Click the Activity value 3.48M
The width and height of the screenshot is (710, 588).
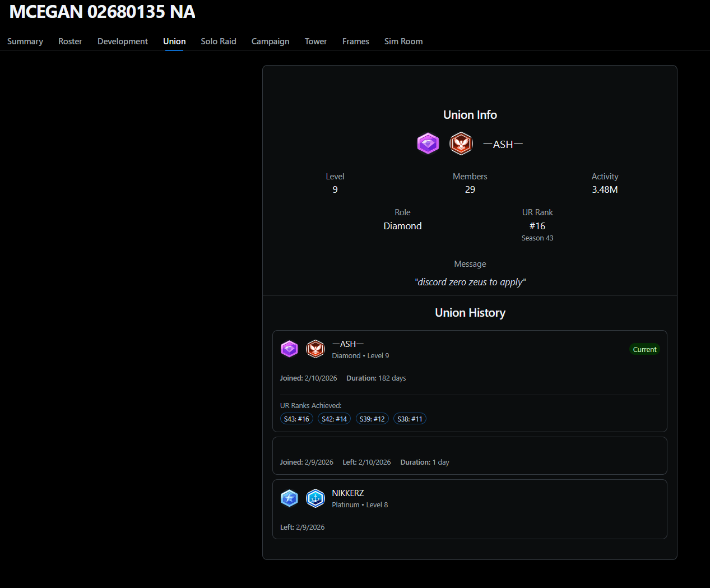605,189
